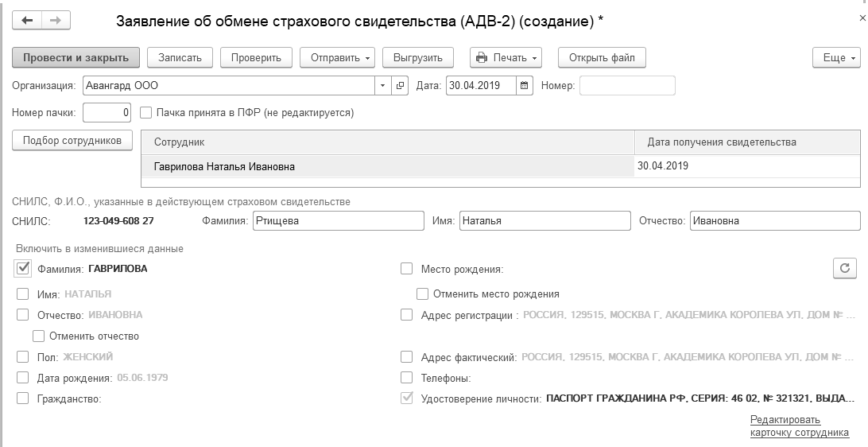Expand the Организация dropdown list
The height and width of the screenshot is (447, 868).
(x=382, y=85)
